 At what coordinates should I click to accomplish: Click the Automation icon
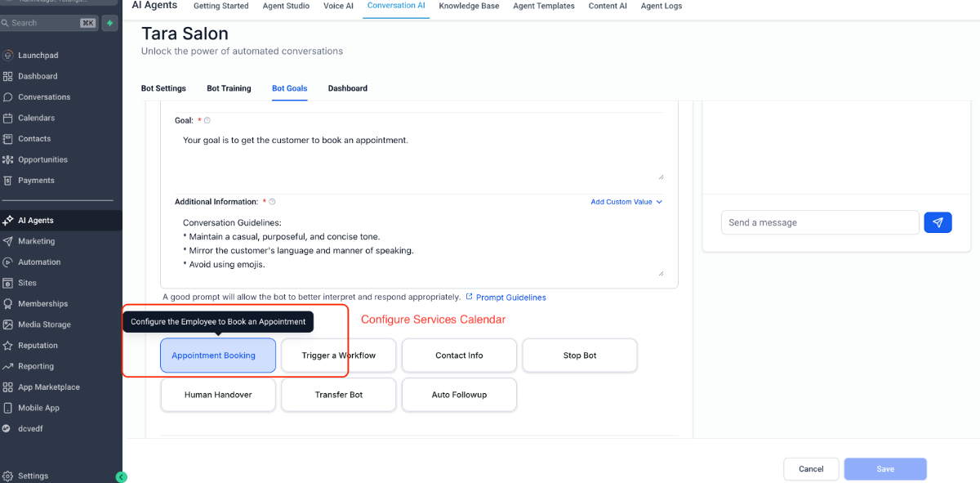[7, 262]
